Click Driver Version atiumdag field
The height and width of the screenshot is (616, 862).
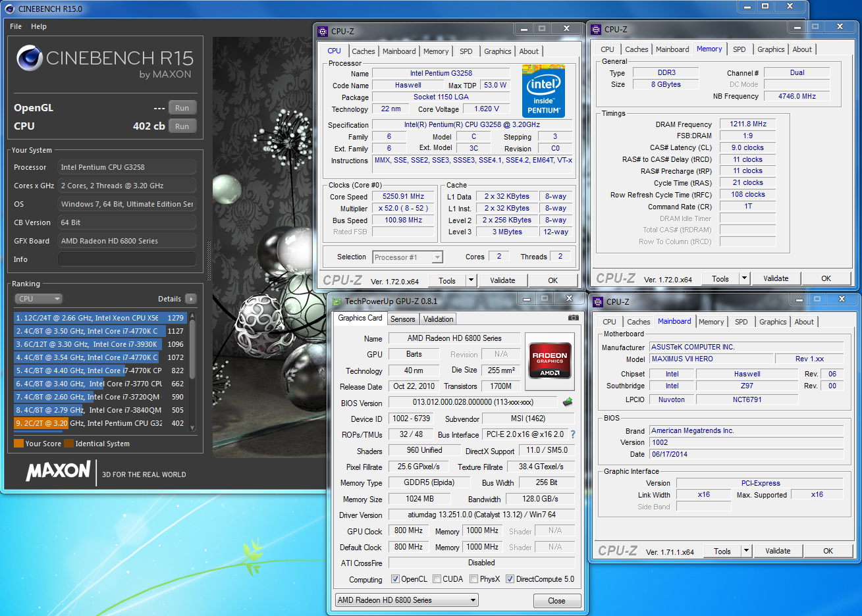point(481,515)
